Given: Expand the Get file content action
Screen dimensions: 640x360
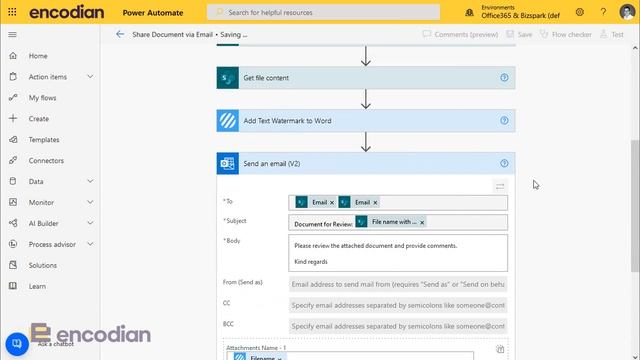Looking at the screenshot, I should tap(366, 78).
